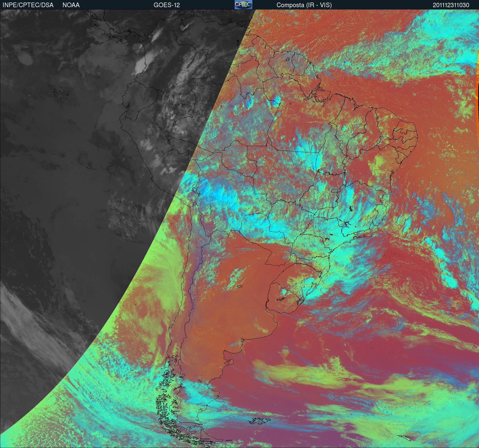This screenshot has height=448, width=479.
Task: Click the GOES-12 satellite label
Action: (167, 5)
